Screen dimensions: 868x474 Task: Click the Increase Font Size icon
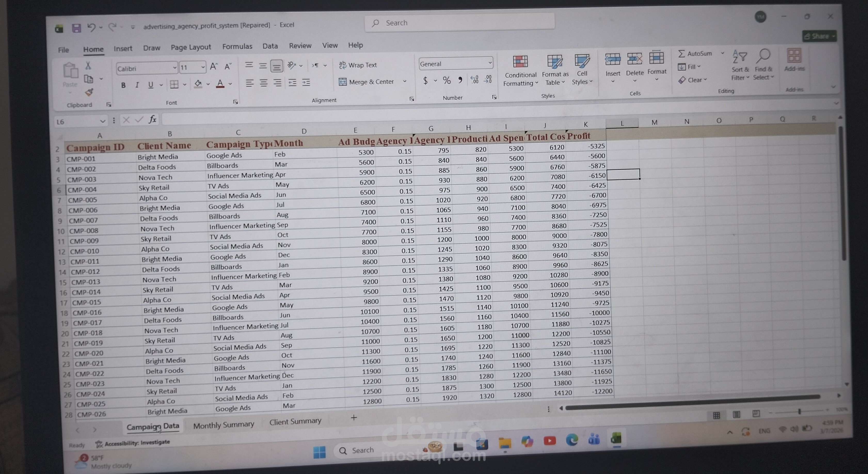214,66
